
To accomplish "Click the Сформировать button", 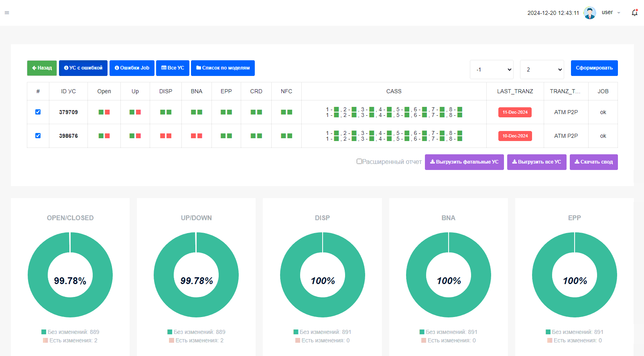I will (x=594, y=68).
